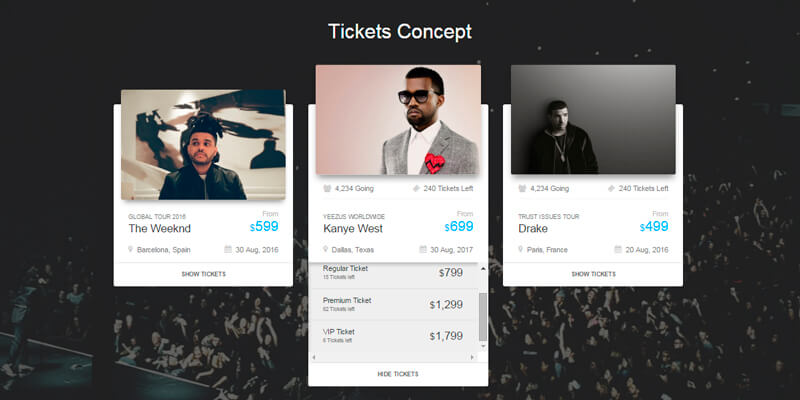Click the tickets left tag icon on Kanye card
800x400 pixels.
point(416,188)
